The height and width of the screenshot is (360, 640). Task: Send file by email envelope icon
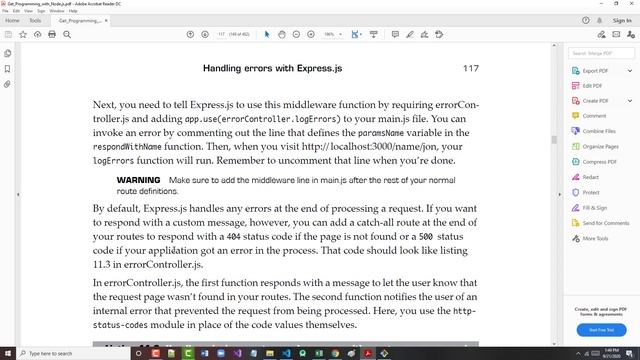[x=616, y=35]
